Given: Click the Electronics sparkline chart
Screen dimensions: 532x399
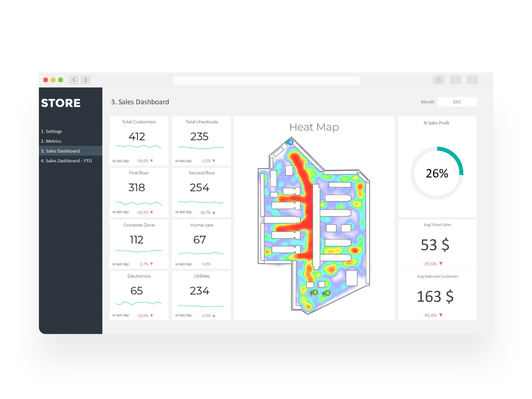Looking at the screenshot, I should [139, 303].
